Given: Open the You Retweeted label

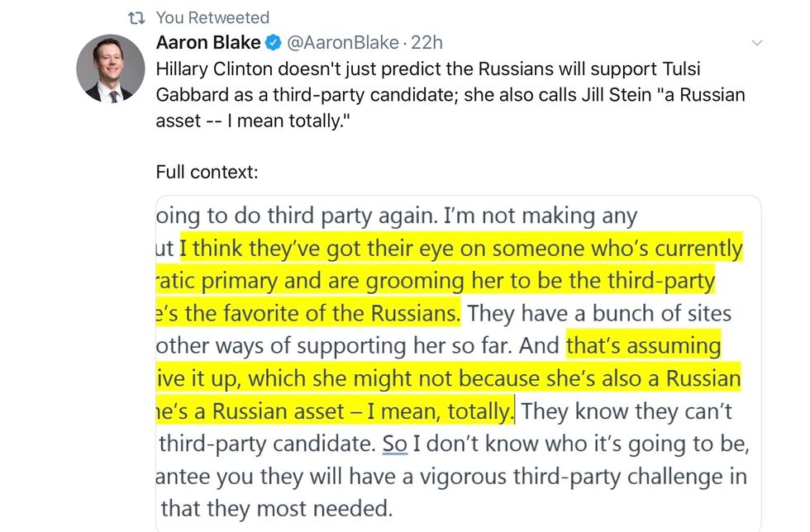Looking at the screenshot, I should point(212,17).
